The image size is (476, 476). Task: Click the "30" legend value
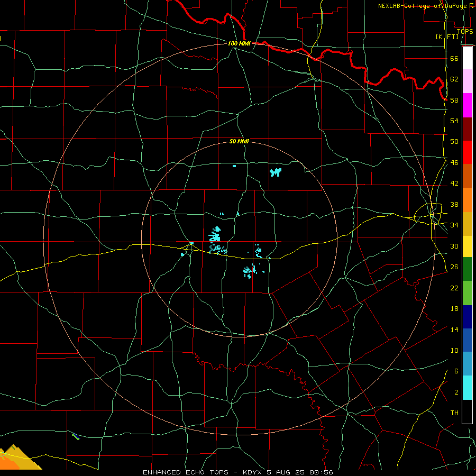tap(454, 246)
